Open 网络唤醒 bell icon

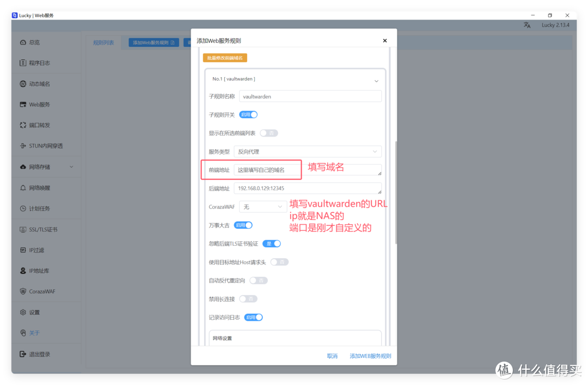[x=23, y=188]
